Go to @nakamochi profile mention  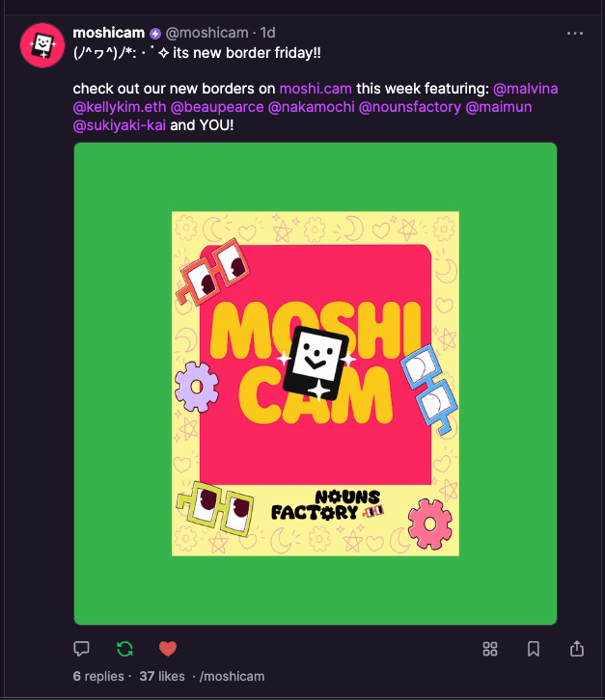pos(312,107)
